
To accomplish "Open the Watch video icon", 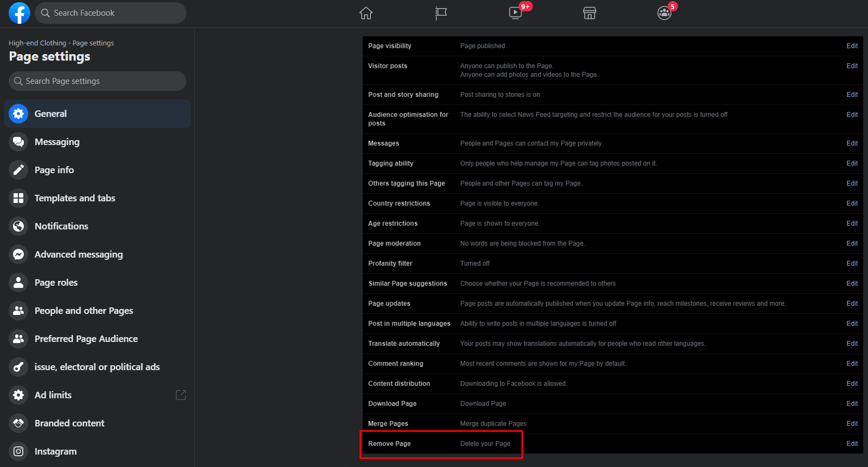I will pos(515,13).
